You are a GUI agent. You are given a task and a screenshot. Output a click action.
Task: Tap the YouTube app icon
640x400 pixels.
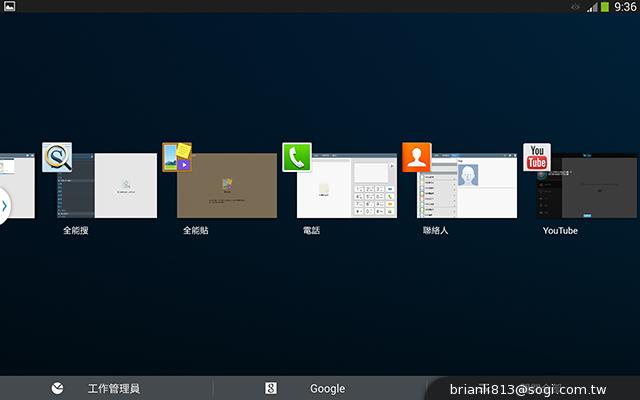pyautogui.click(x=537, y=157)
